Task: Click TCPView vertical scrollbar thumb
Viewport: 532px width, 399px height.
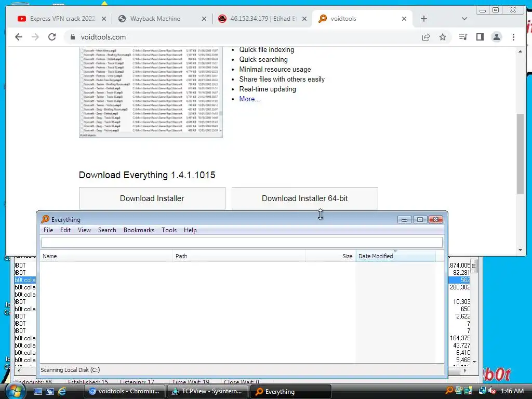Action: (x=474, y=267)
